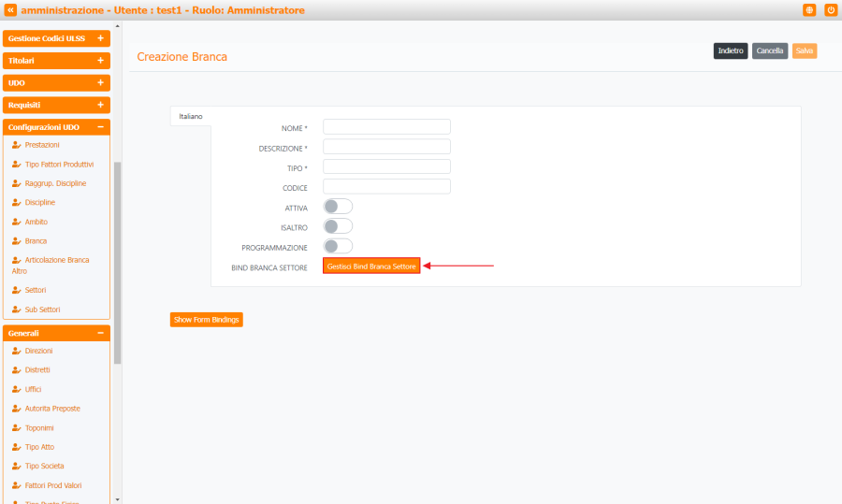Click the icon next to Toponimi
This screenshot has width=842, height=504.
click(x=16, y=427)
